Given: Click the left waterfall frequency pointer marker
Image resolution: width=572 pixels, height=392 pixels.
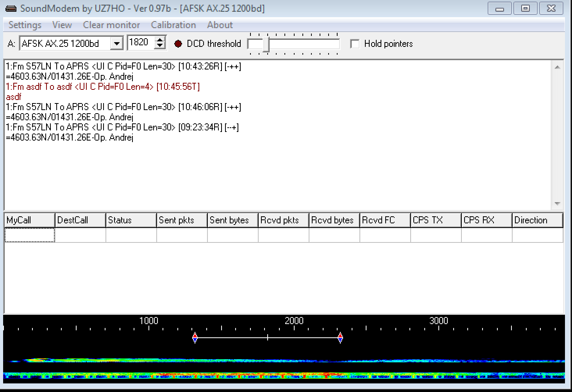Looking at the screenshot, I should click(x=195, y=338).
